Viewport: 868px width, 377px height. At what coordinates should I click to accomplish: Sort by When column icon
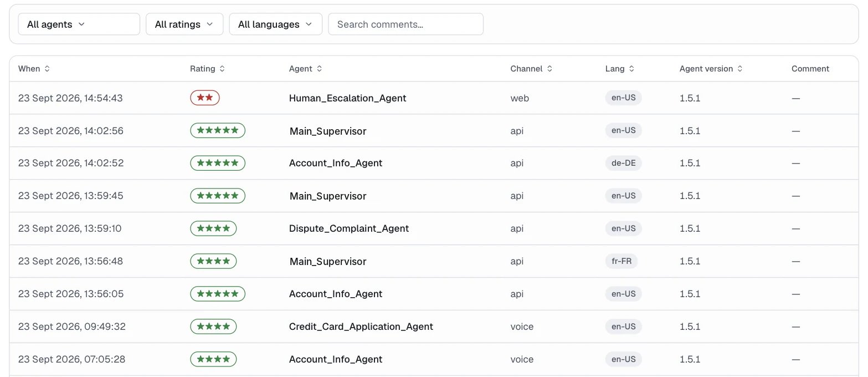tap(47, 69)
